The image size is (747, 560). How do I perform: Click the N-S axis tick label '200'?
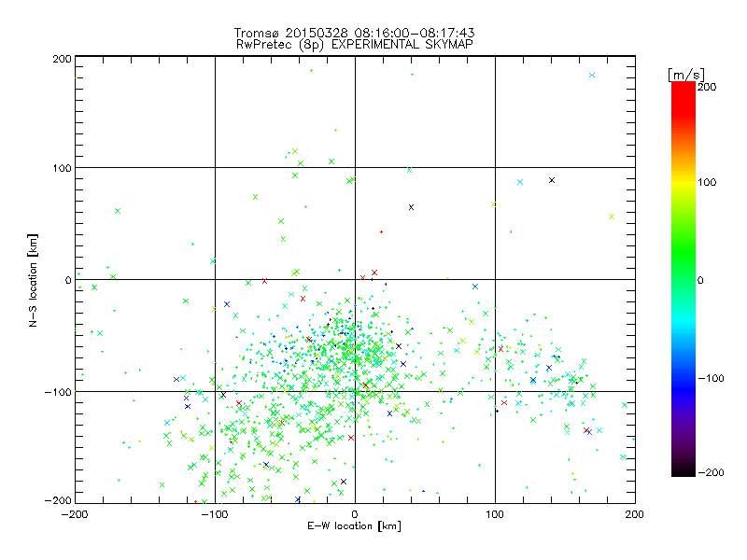point(62,59)
